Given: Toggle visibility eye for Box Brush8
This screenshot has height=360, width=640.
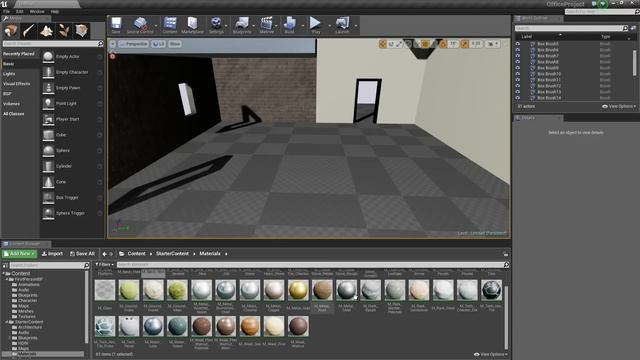Looking at the screenshot, I should point(518,62).
